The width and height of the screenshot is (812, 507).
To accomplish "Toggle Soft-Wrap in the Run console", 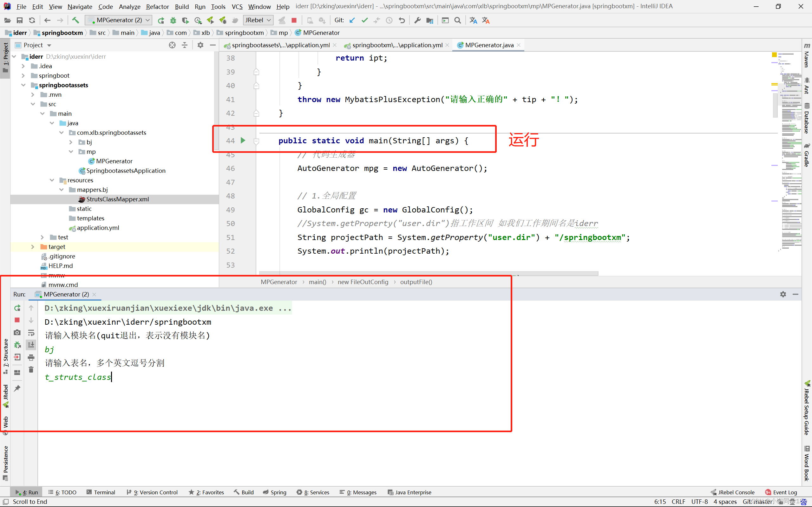I will (31, 332).
